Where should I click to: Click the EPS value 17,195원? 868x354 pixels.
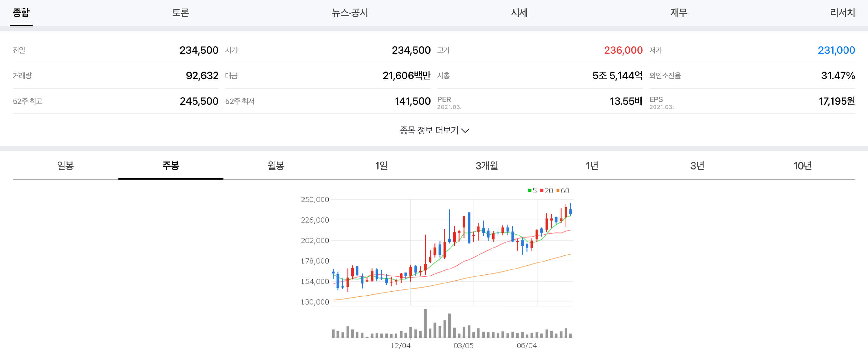tap(837, 101)
